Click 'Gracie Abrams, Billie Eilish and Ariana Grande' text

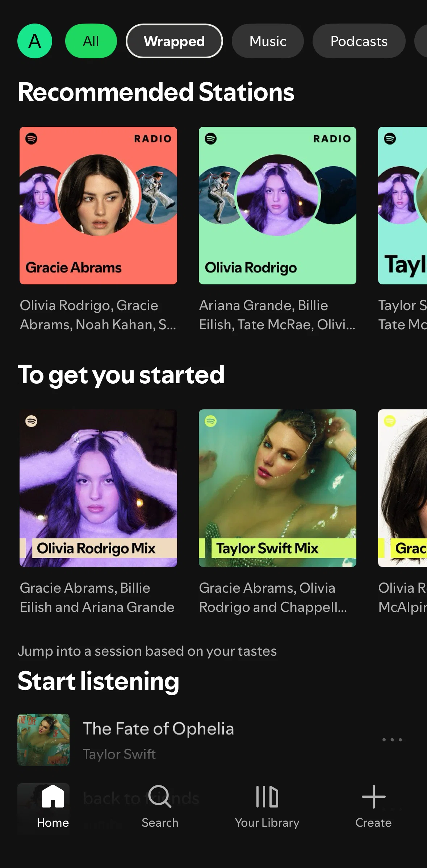[97, 597]
